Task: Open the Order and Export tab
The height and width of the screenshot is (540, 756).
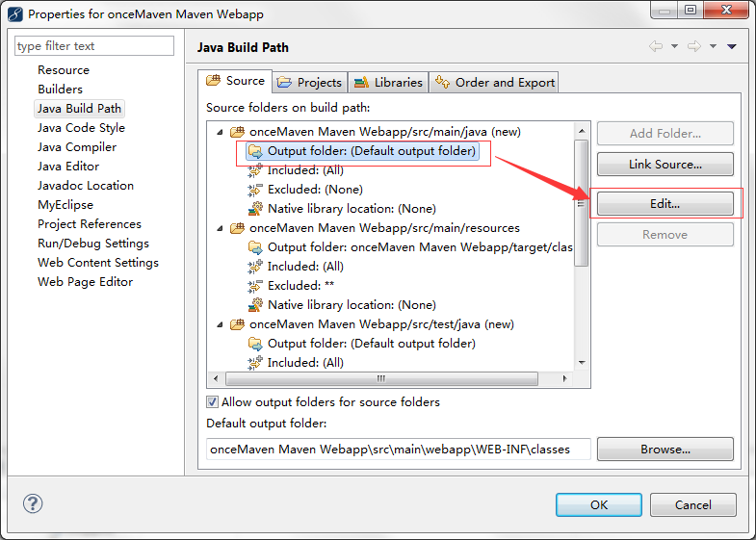Action: pos(494,82)
